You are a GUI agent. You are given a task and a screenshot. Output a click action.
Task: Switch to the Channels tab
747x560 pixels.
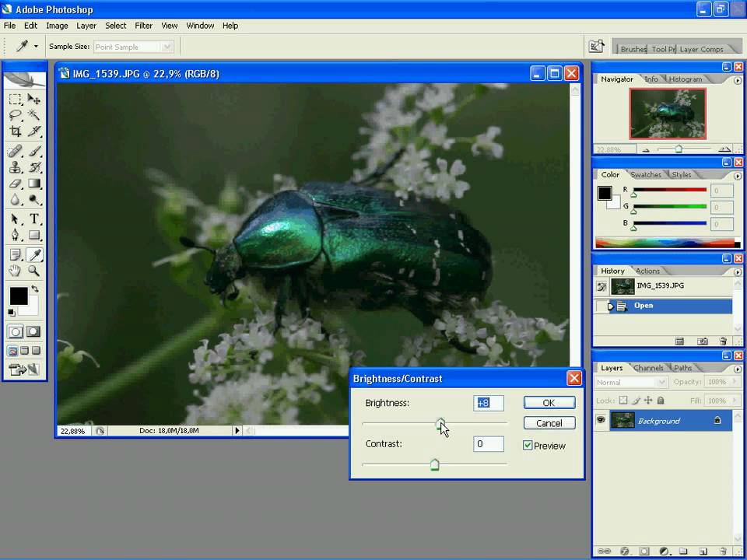(x=648, y=368)
